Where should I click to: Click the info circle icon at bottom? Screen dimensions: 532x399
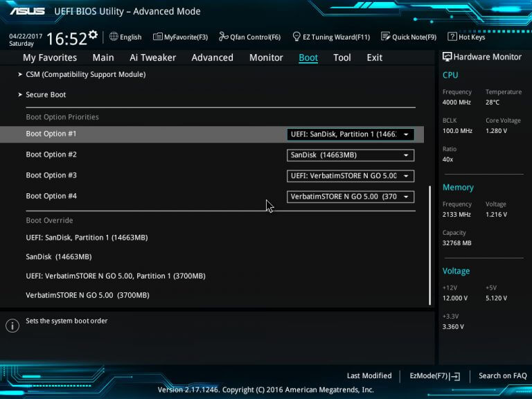tap(12, 326)
